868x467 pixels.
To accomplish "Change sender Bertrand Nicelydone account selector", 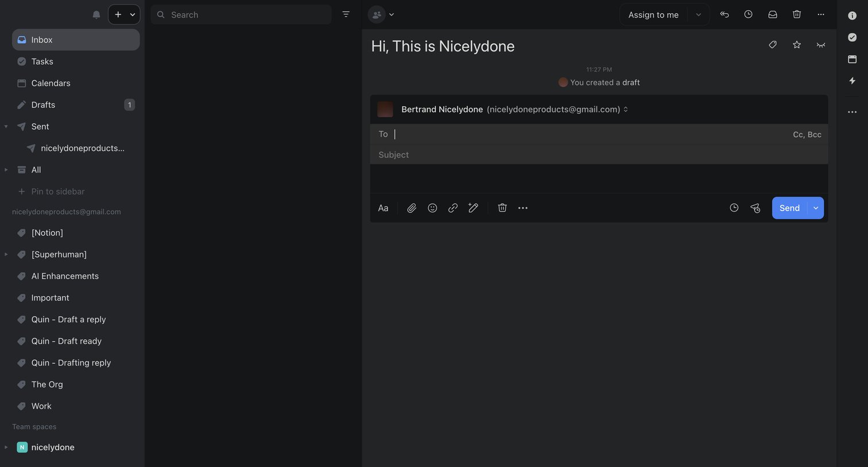I will pos(514,110).
